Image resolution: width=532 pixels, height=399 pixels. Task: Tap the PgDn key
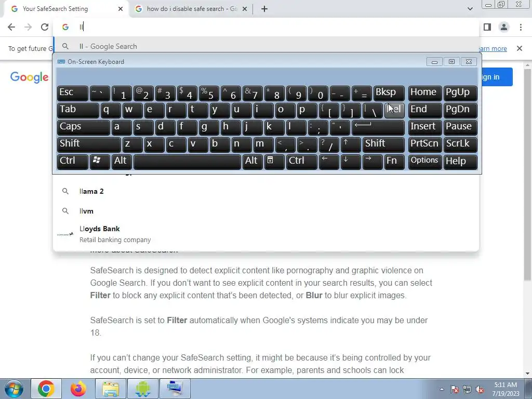(x=460, y=110)
